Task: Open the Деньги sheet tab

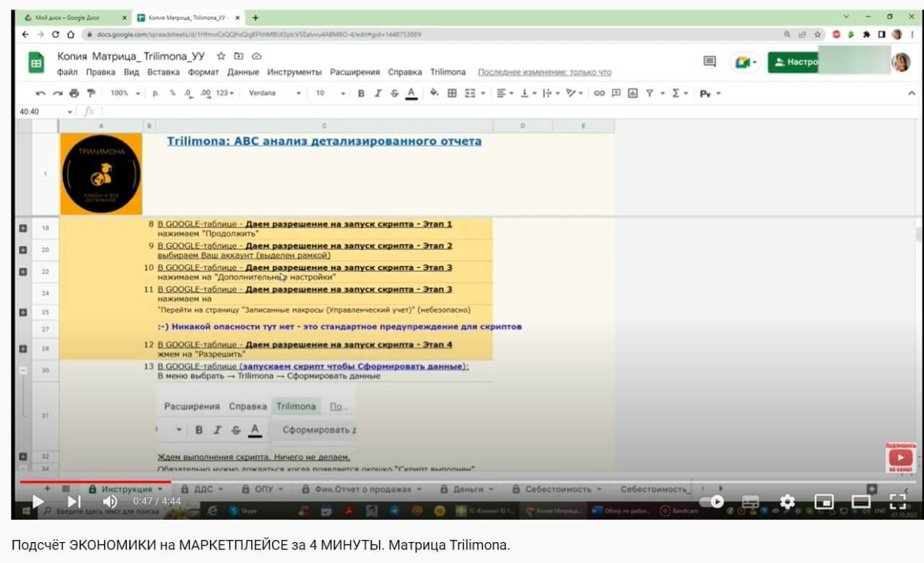Action: point(466,489)
